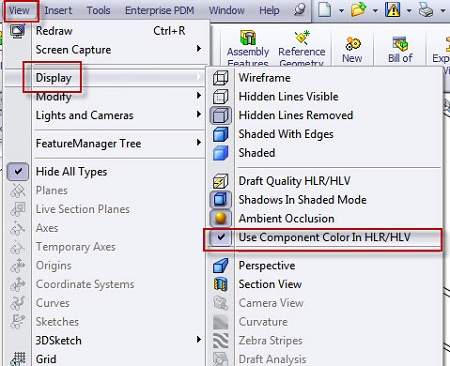Image resolution: width=450 pixels, height=366 pixels.
Task: Select Draft Quality HLR/HLV option
Action: (x=294, y=181)
